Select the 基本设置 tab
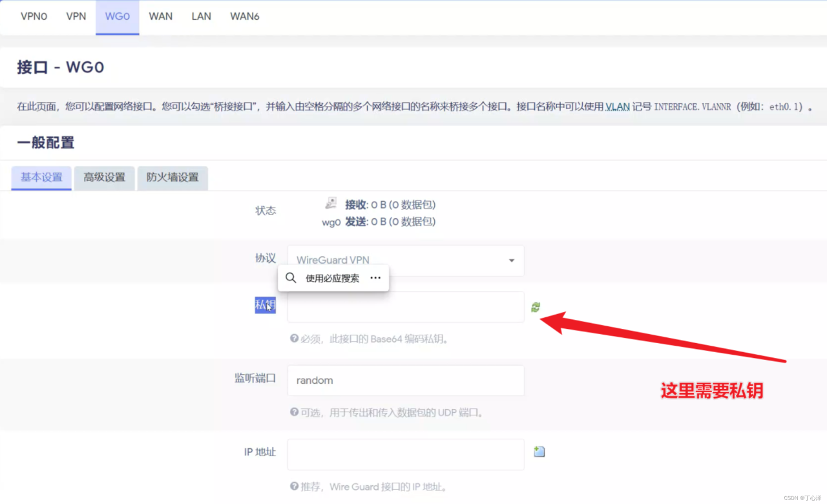 (41, 178)
